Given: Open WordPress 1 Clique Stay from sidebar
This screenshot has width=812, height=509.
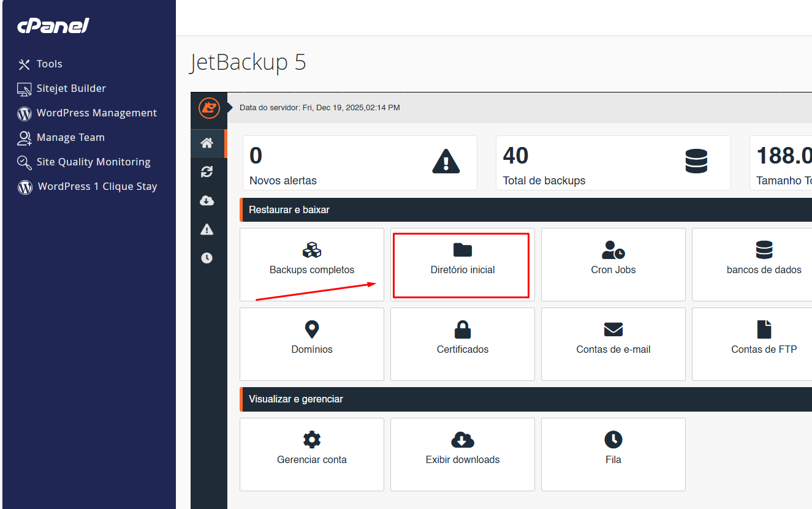Looking at the screenshot, I should [88, 186].
